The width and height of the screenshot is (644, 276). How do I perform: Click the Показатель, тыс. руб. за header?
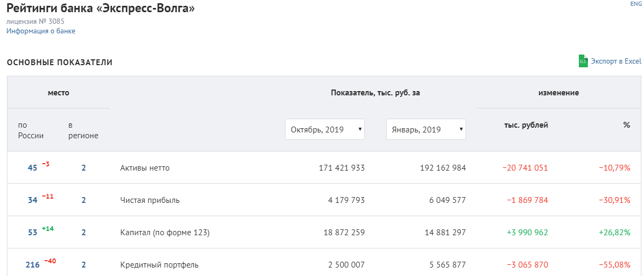[375, 93]
